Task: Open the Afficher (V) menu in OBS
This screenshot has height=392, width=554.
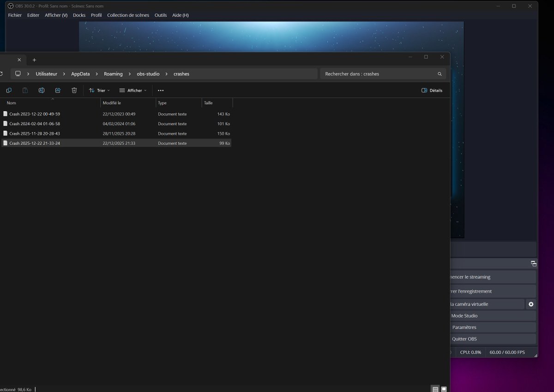Action: (56, 15)
